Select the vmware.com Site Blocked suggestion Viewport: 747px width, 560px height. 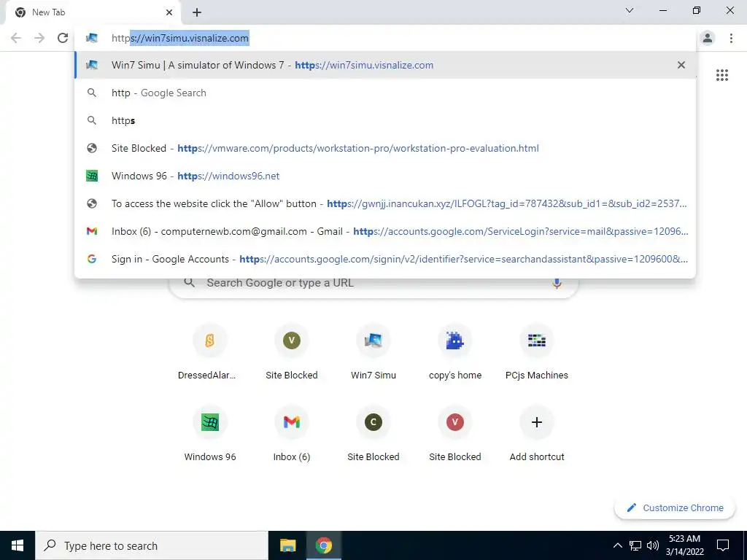[385, 148]
